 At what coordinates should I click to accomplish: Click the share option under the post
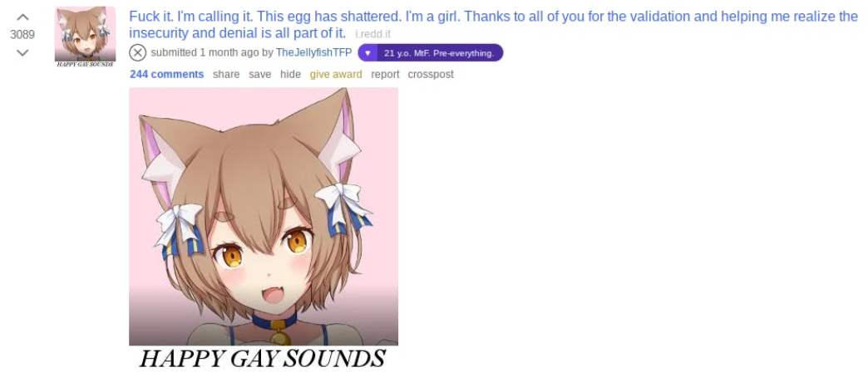pos(226,74)
